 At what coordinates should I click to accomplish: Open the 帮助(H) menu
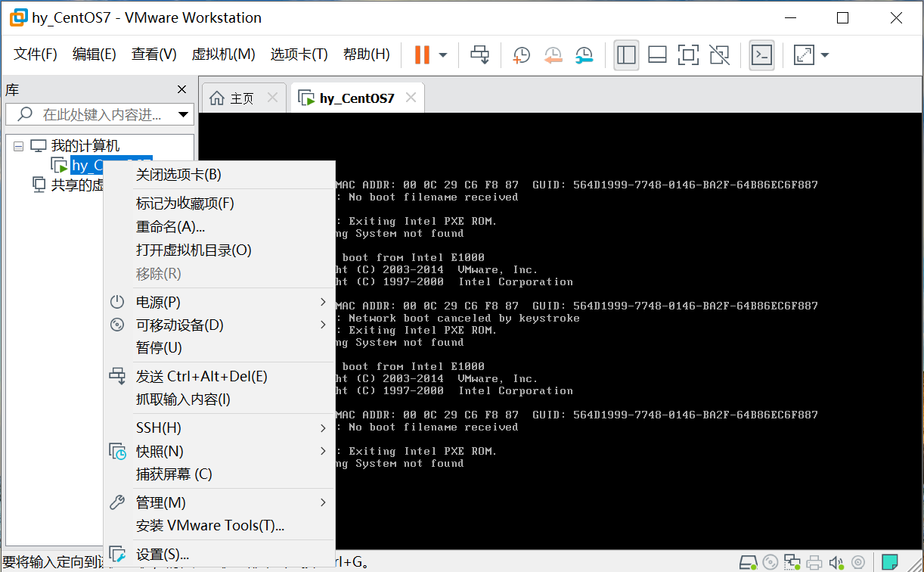[x=366, y=54]
